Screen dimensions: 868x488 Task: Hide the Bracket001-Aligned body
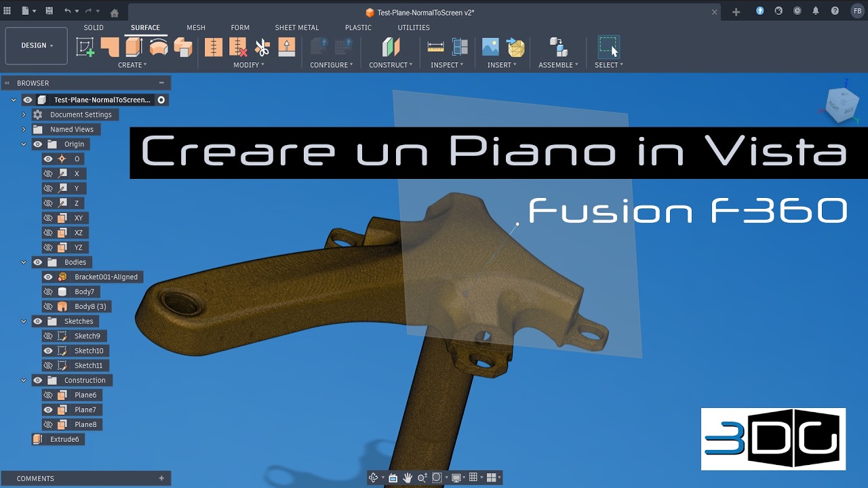[48, 277]
